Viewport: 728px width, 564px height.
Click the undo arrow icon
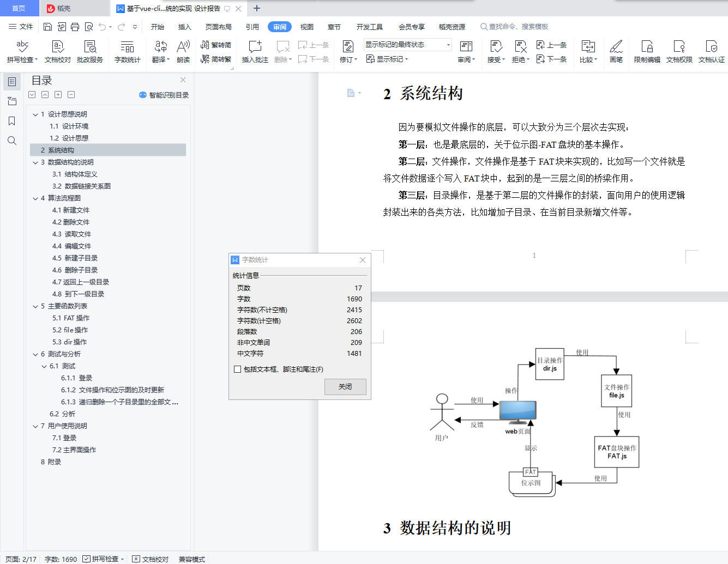(x=103, y=27)
